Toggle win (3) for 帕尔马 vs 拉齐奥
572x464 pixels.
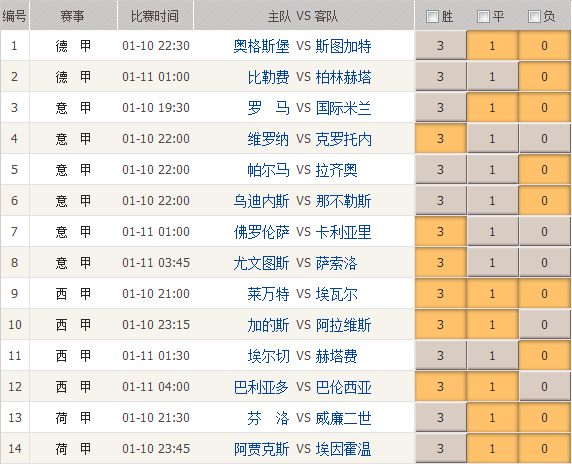click(x=441, y=170)
